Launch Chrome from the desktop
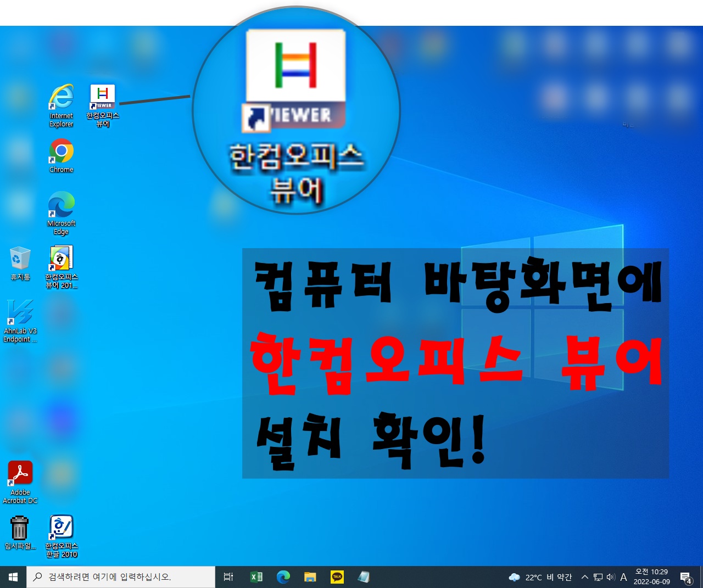Image resolution: width=703 pixels, height=588 pixels. click(x=61, y=155)
